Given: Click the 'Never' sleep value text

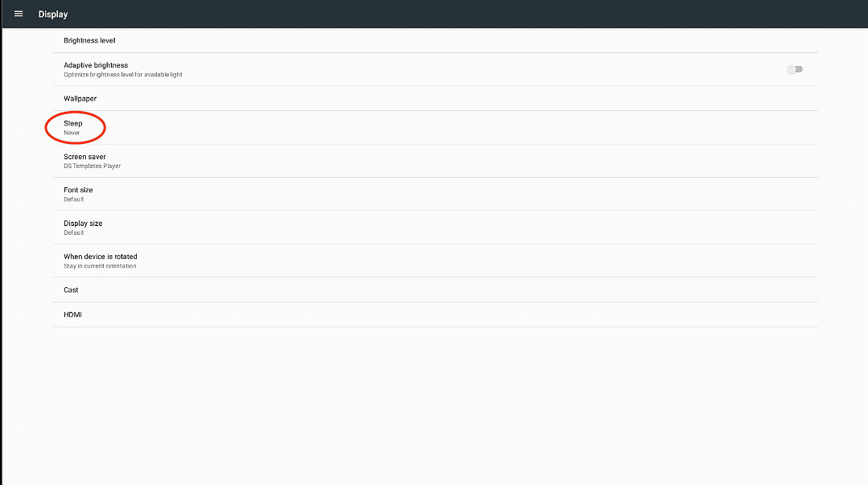Looking at the screenshot, I should tap(72, 133).
